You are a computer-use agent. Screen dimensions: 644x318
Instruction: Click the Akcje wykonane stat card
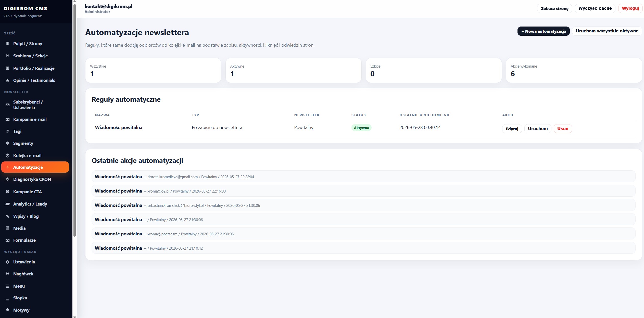[574, 70]
